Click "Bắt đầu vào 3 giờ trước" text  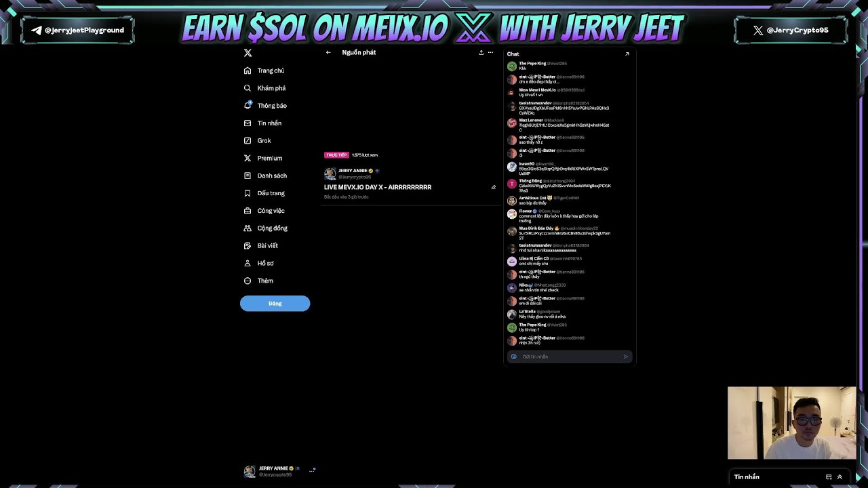tap(346, 197)
